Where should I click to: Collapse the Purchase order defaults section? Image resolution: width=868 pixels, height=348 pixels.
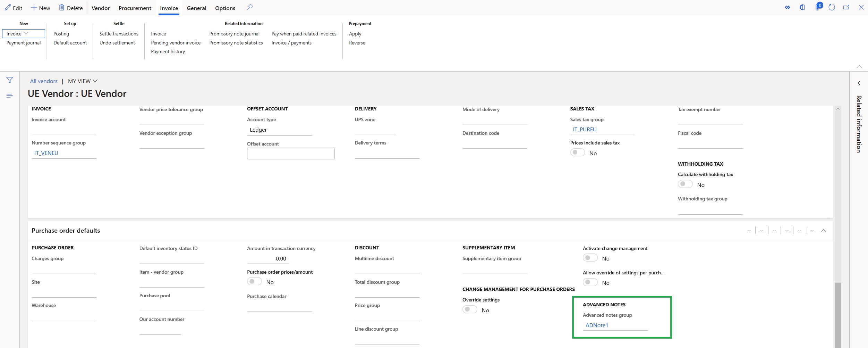[x=824, y=231]
